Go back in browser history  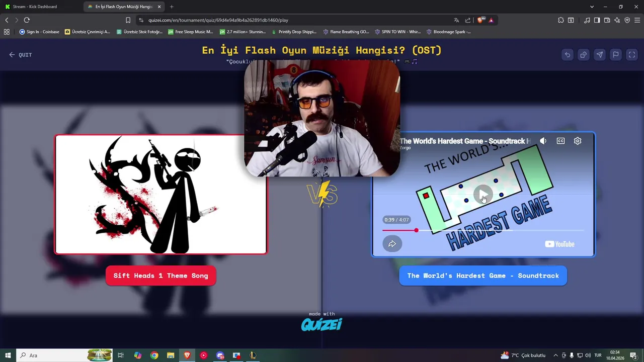coord(7,20)
